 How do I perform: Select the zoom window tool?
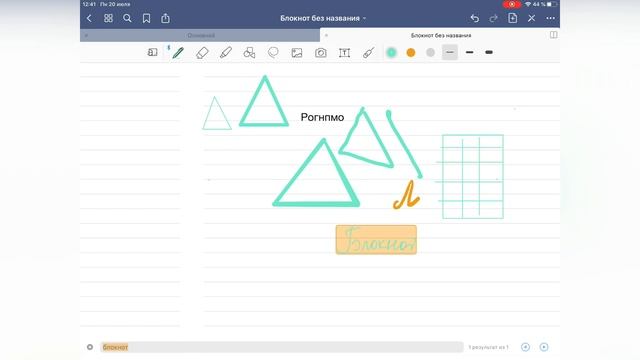click(x=152, y=52)
